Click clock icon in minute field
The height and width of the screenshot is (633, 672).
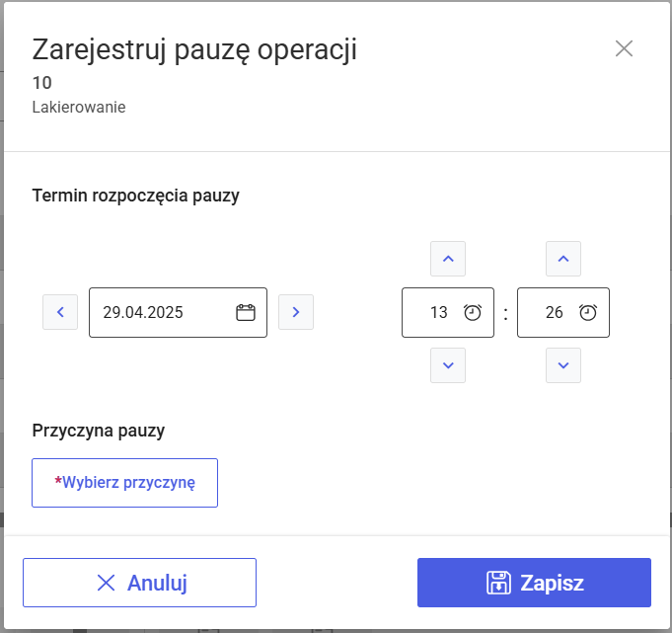click(x=588, y=313)
